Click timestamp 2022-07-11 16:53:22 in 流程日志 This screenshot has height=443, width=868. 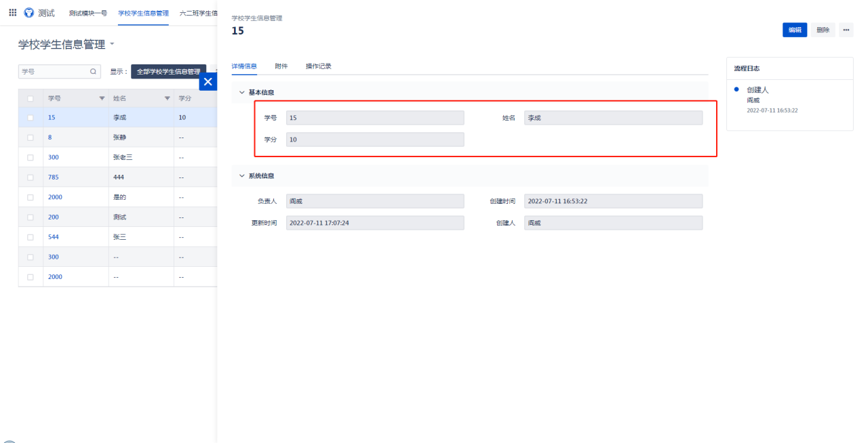pos(772,110)
